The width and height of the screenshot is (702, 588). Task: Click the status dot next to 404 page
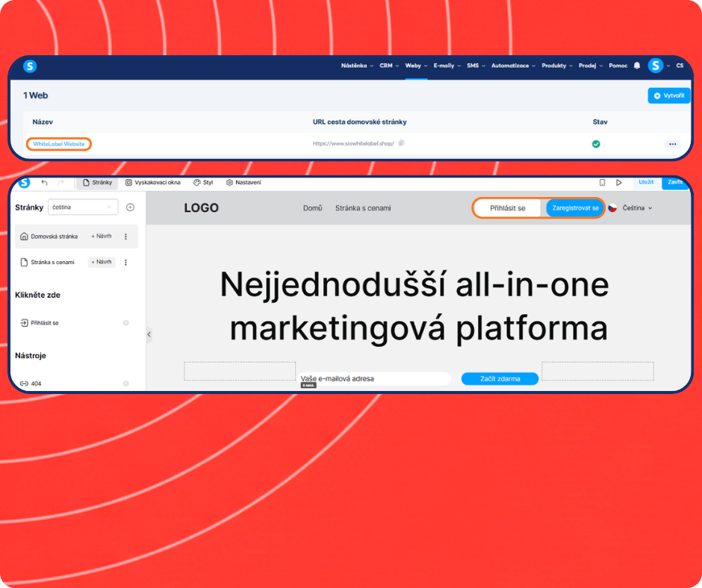point(125,384)
